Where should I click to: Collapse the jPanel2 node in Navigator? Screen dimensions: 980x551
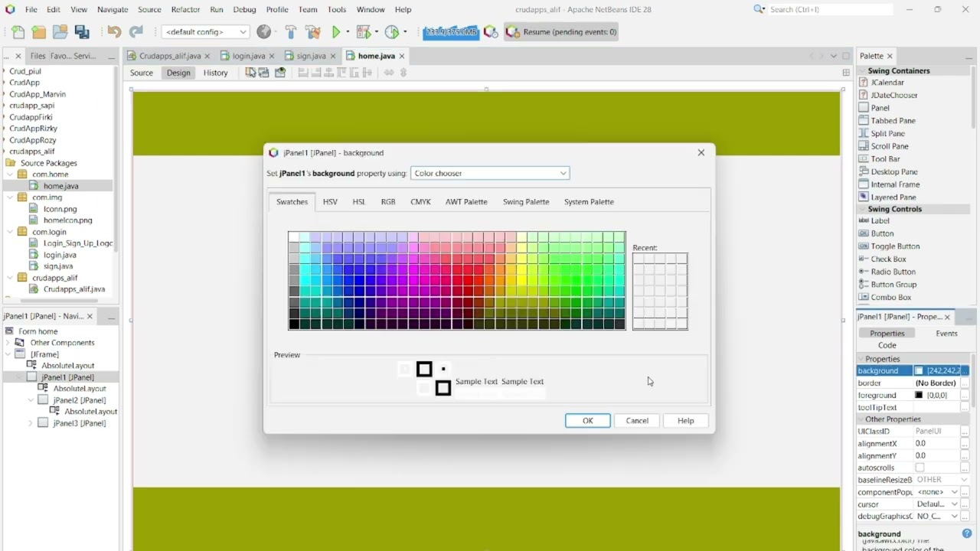(31, 400)
